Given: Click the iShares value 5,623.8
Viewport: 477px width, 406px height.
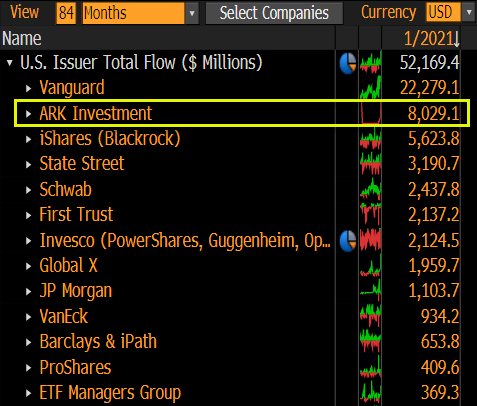Looking at the screenshot, I should [434, 139].
